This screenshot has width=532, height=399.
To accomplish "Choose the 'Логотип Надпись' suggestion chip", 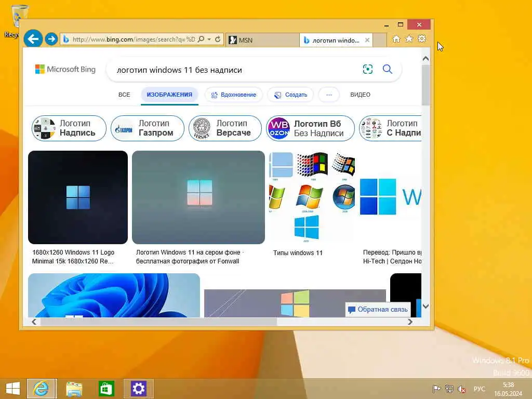I will 69,128.
